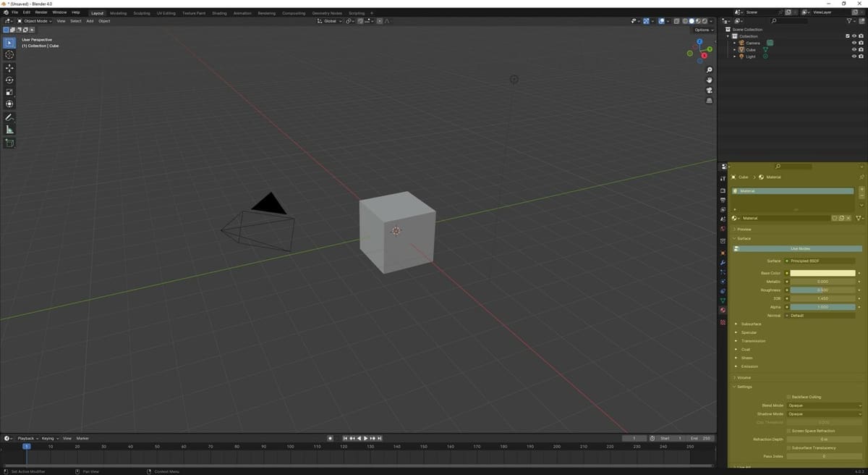Click the Principled BSDF surface button
This screenshot has width=868, height=475.
pyautogui.click(x=822, y=261)
